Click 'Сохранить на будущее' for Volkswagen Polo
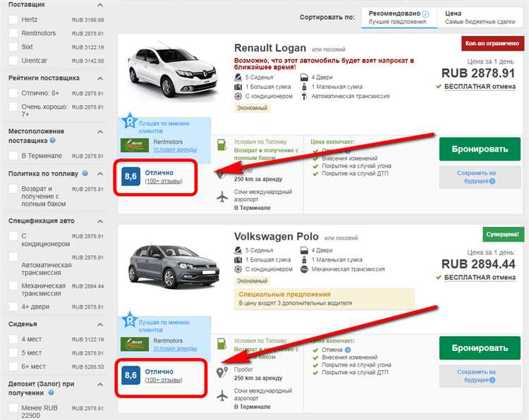This screenshot has width=529, height=420. click(x=480, y=376)
